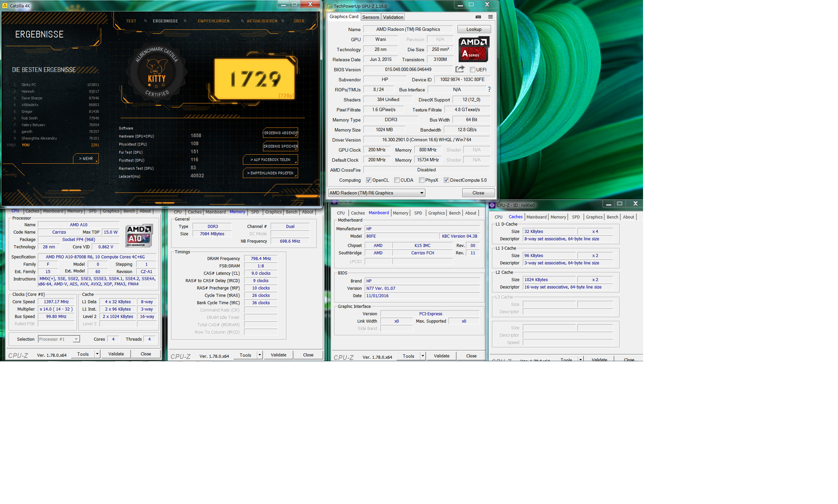
Task: Switch to the Validation tab in GPU-Z
Action: click(393, 17)
